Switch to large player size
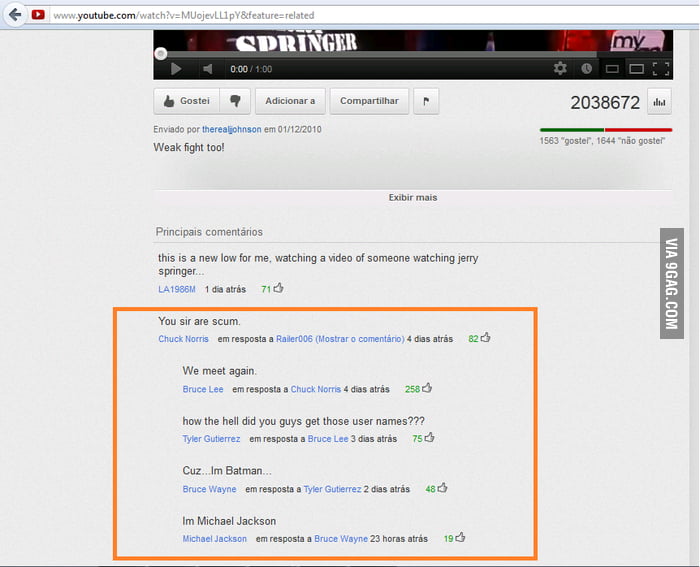Screen dimensions: 700x567 pos(636,69)
